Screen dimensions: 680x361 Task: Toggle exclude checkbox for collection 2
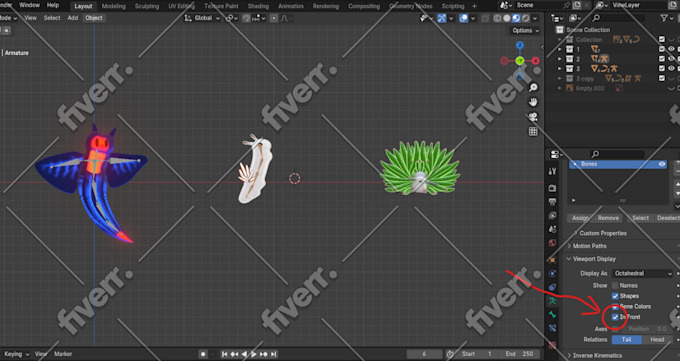point(662,59)
